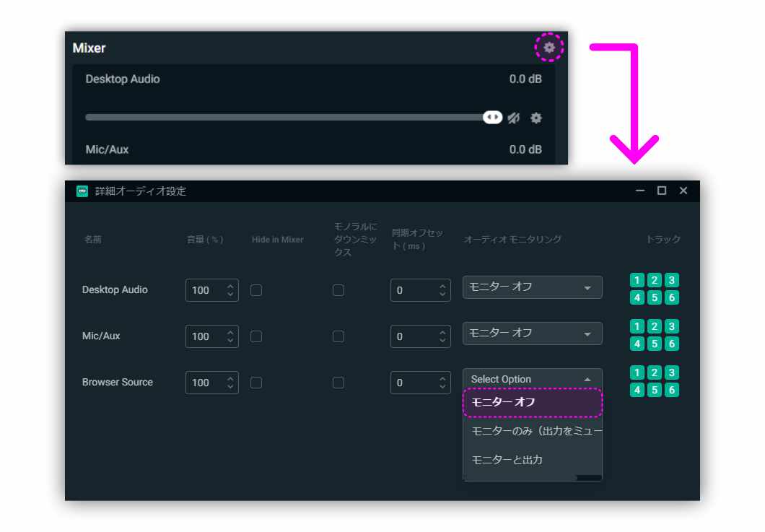
Task: Open Desktop Audio monitoring dropdown
Action: [532, 287]
